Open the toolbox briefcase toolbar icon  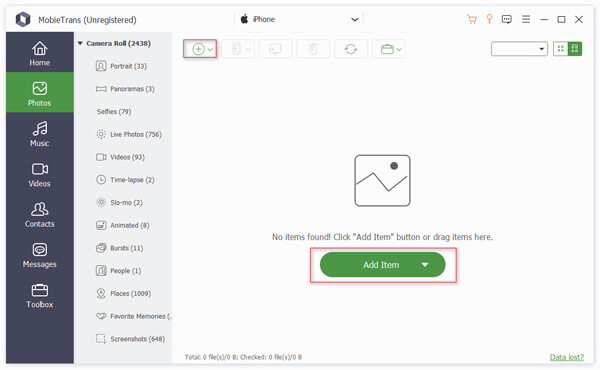389,49
